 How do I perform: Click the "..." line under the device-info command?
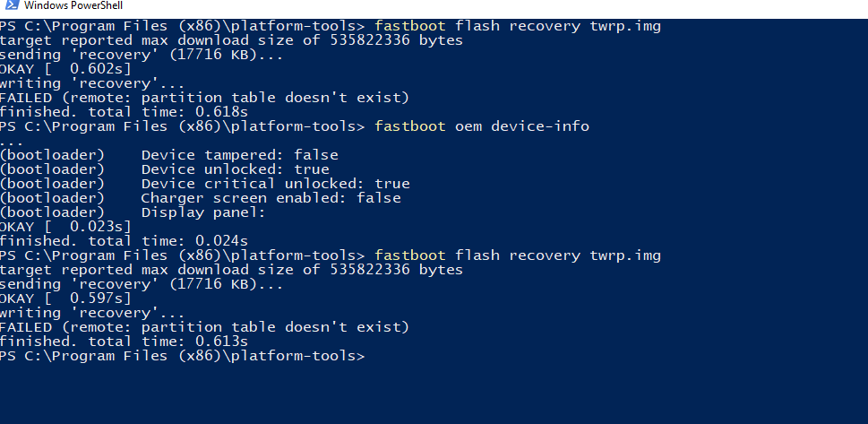click(x=12, y=141)
